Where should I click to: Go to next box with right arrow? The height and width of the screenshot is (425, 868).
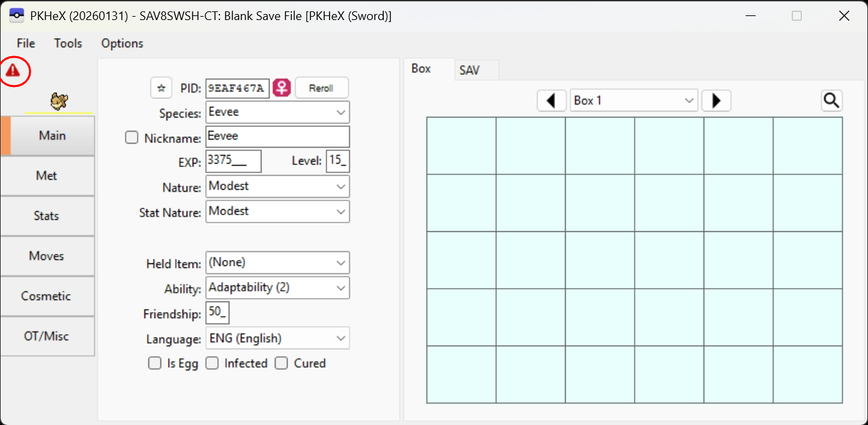pos(716,101)
